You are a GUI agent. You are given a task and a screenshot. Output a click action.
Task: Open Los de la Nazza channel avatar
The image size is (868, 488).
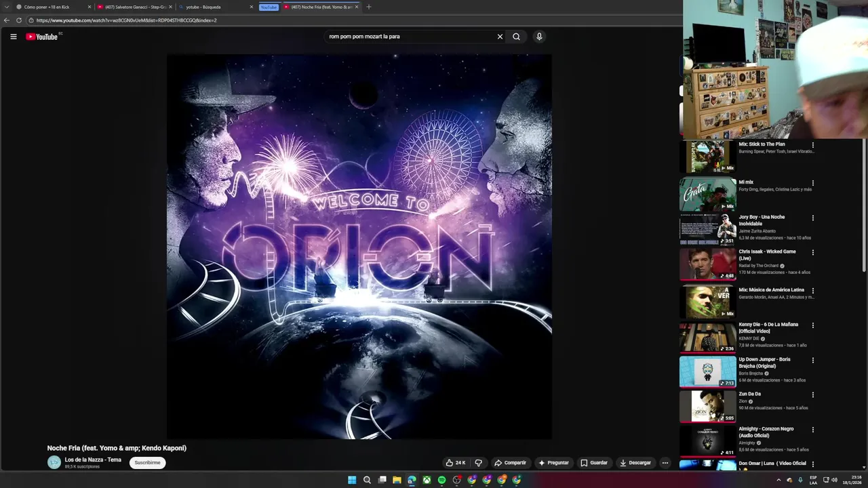coord(54,463)
